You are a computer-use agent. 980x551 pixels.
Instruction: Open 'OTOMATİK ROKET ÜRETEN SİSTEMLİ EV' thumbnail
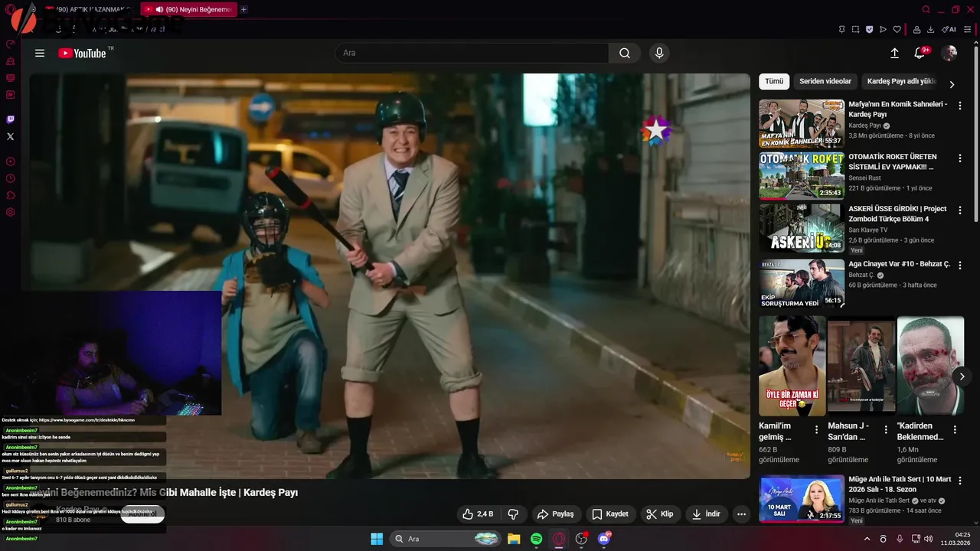(802, 175)
